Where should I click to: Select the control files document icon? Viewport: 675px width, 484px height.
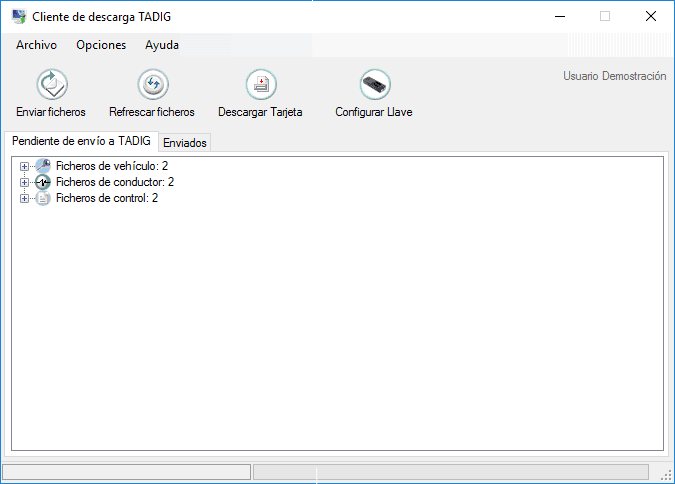[43, 198]
